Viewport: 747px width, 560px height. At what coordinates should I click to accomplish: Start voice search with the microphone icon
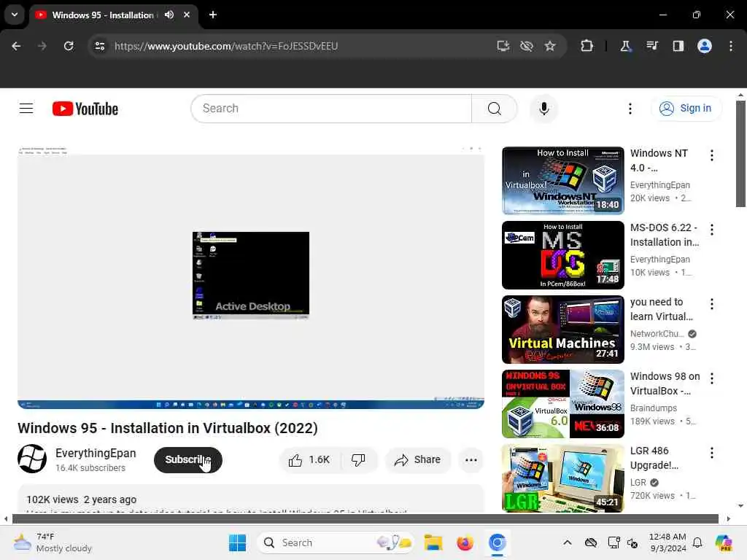(543, 109)
